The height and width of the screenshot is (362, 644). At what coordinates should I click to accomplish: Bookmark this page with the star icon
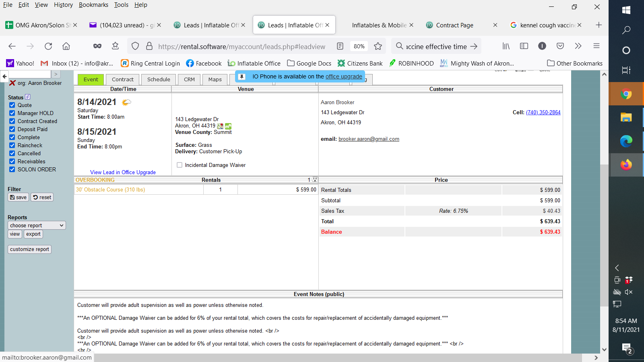click(x=378, y=46)
